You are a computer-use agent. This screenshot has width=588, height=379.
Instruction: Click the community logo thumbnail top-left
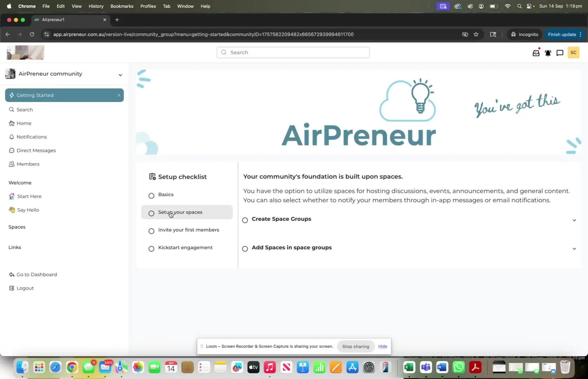point(25,53)
